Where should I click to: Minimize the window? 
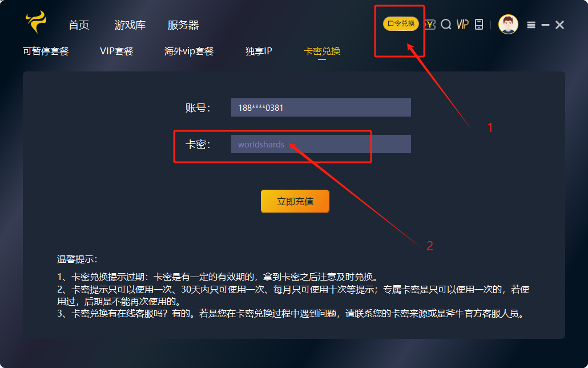click(x=546, y=25)
